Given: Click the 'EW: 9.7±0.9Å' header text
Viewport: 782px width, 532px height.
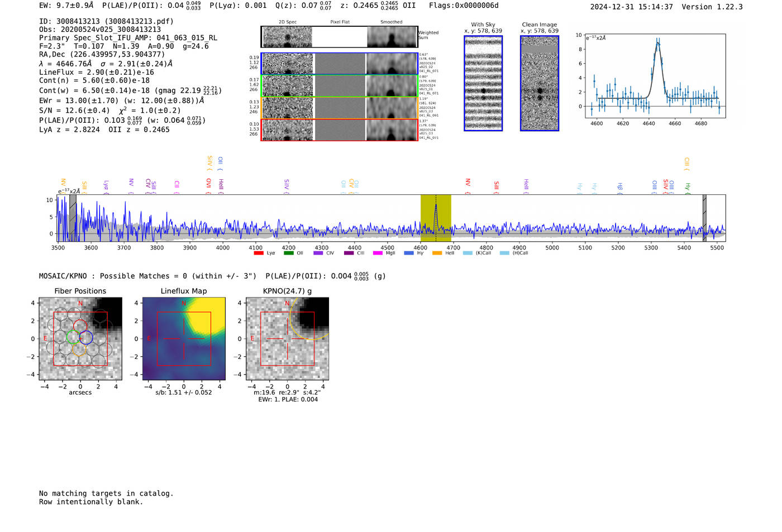Looking at the screenshot, I should [66, 5].
